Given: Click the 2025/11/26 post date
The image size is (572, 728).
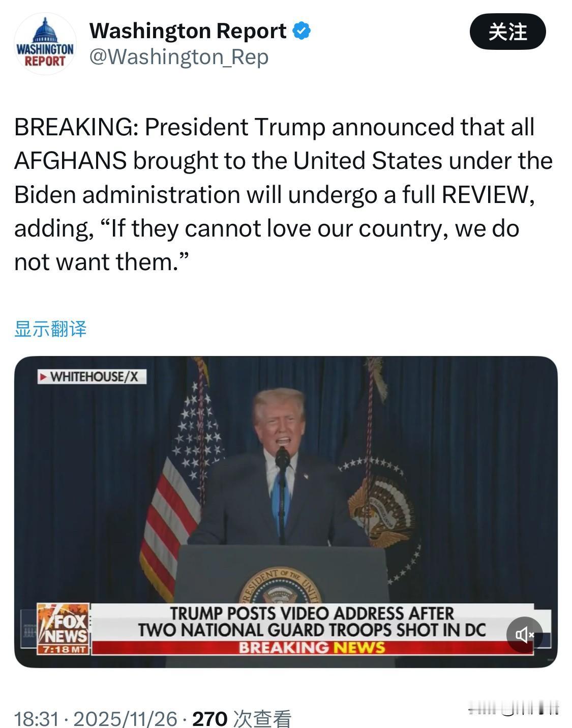Looking at the screenshot, I should (126, 719).
